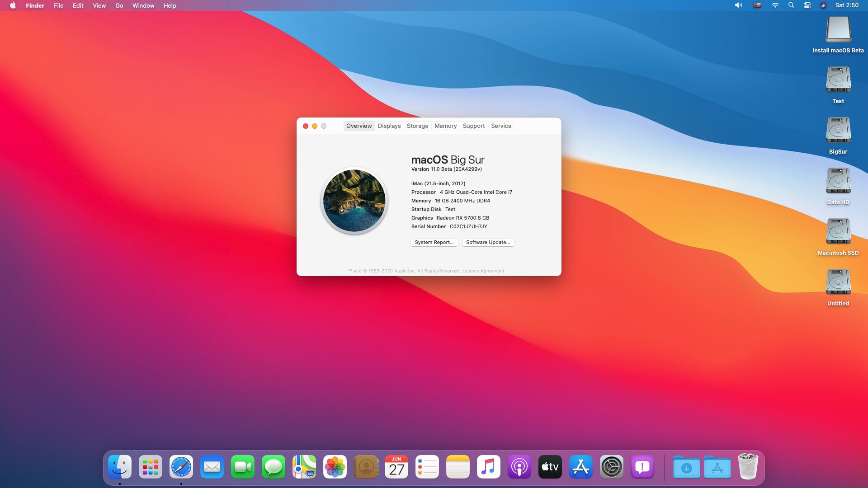
Task: Open the Downloads folder stack
Action: click(687, 467)
